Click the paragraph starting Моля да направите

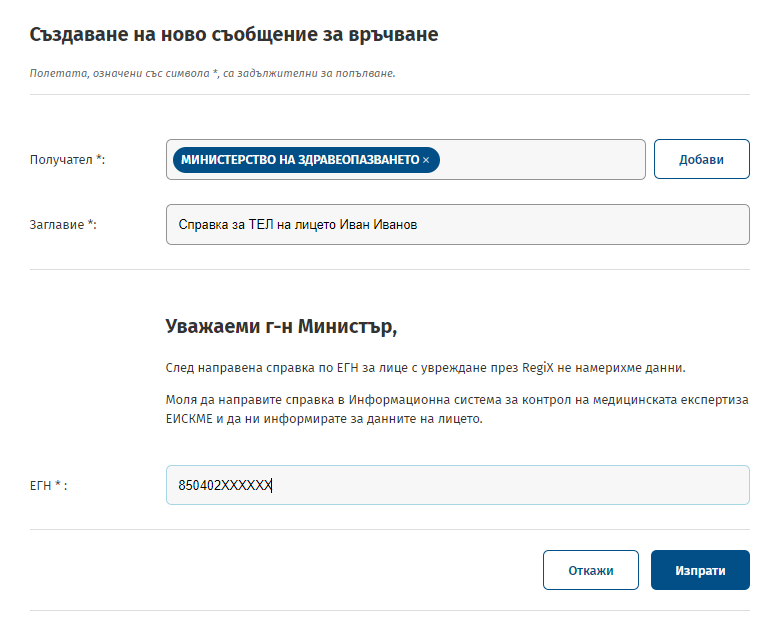point(457,409)
